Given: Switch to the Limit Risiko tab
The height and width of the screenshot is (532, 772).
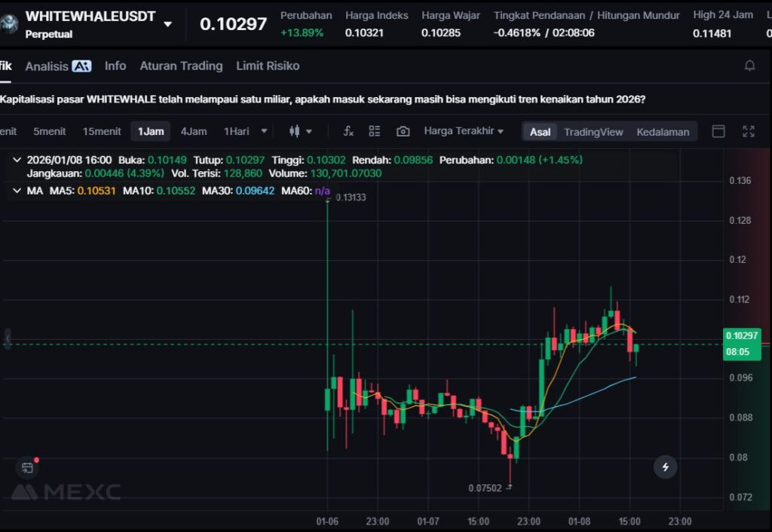Looking at the screenshot, I should pyautogui.click(x=268, y=66).
